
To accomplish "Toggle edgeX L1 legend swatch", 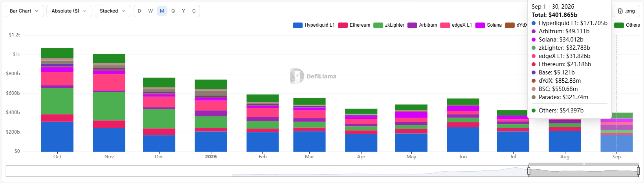I will [445, 25].
